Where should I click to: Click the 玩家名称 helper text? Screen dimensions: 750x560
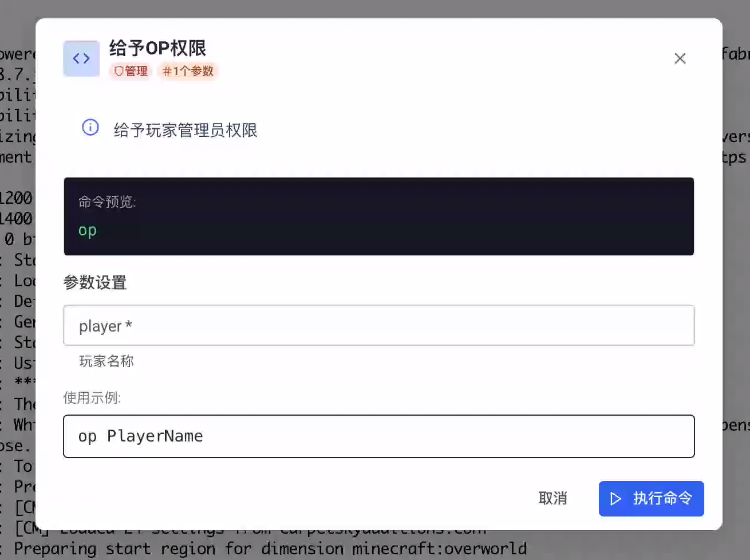[x=106, y=361]
